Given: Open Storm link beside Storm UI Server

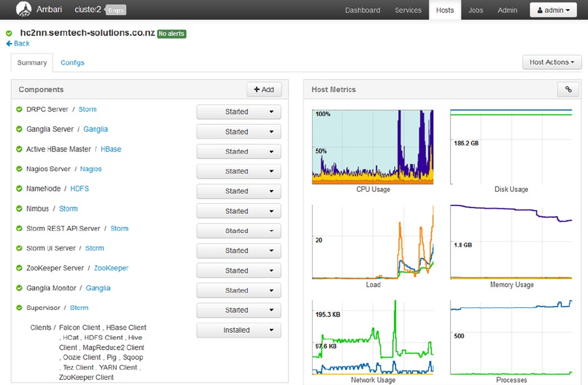Looking at the screenshot, I should pyautogui.click(x=95, y=248).
